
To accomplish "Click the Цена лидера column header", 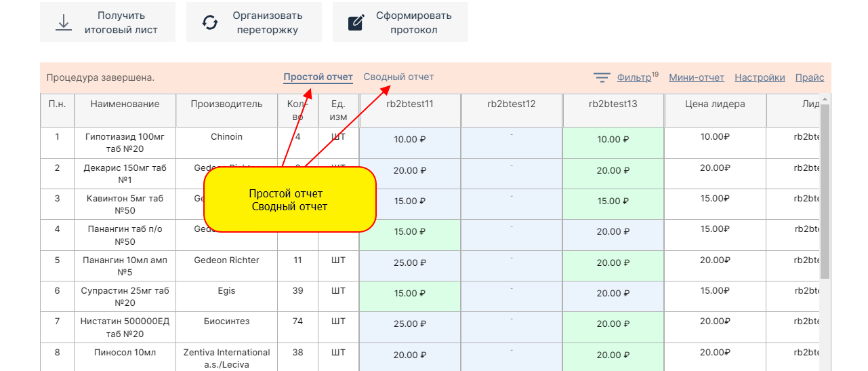I will point(715,104).
